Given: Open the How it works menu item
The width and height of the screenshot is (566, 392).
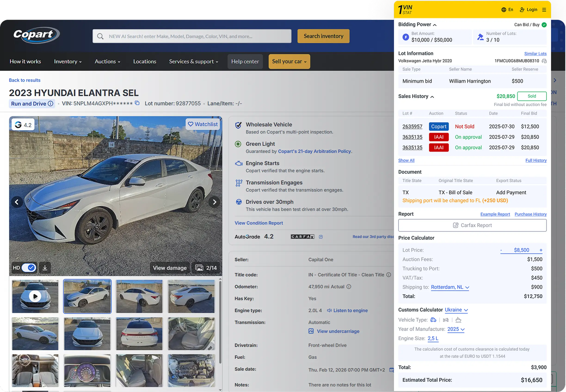Looking at the screenshot, I should pyautogui.click(x=25, y=62).
